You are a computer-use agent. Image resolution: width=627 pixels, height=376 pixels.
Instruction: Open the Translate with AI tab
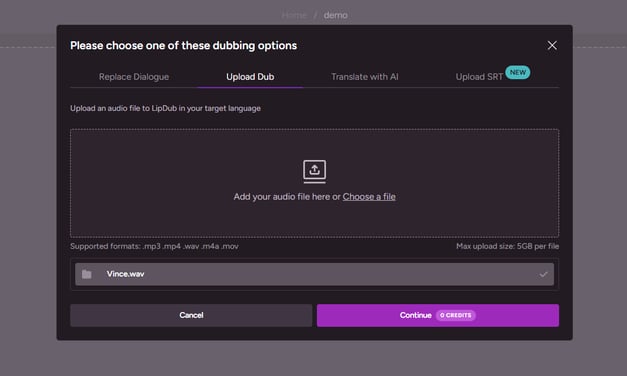(364, 76)
